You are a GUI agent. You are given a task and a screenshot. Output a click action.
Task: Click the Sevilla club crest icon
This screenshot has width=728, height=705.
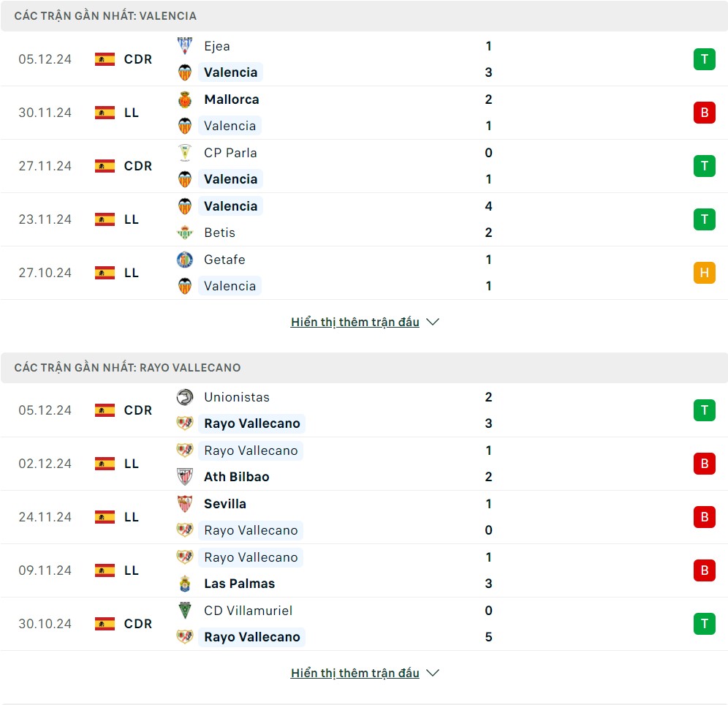(x=185, y=504)
